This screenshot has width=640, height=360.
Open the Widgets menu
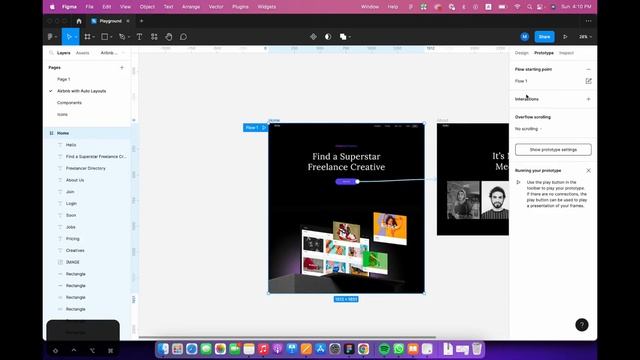click(267, 7)
